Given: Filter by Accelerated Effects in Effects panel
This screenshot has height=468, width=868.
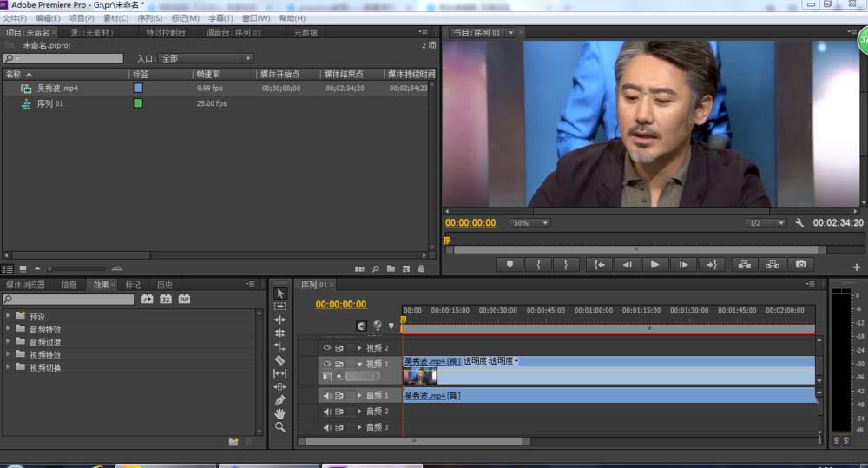Looking at the screenshot, I should pyautogui.click(x=147, y=299).
